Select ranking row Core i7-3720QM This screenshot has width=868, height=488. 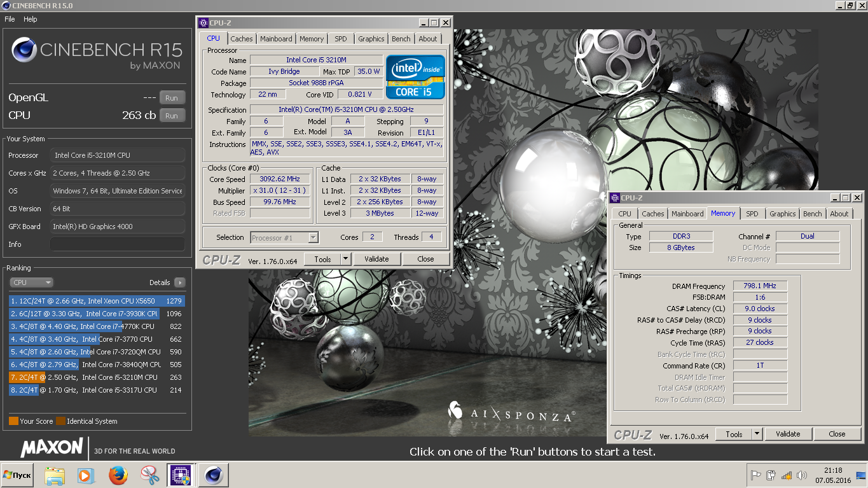[96, 352]
